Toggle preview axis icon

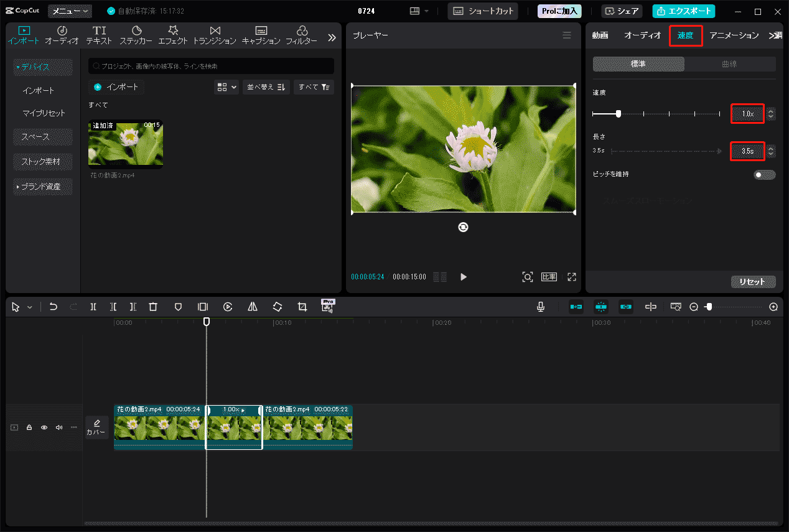(x=651, y=307)
